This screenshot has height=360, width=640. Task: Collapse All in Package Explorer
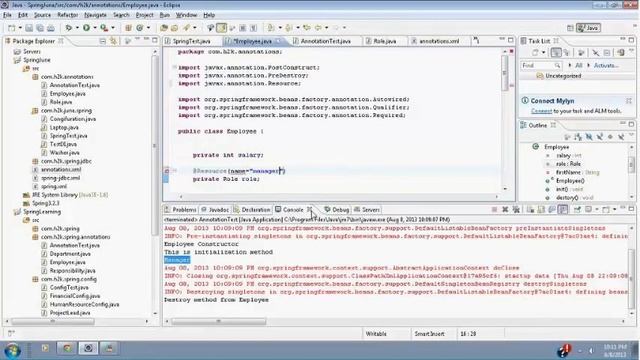pos(102,41)
